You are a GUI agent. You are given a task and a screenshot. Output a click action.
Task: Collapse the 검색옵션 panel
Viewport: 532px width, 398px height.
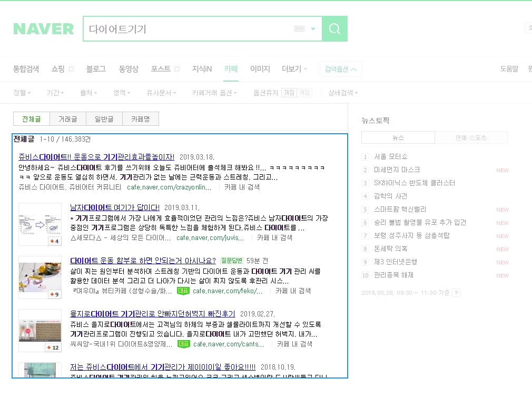pyautogui.click(x=341, y=69)
